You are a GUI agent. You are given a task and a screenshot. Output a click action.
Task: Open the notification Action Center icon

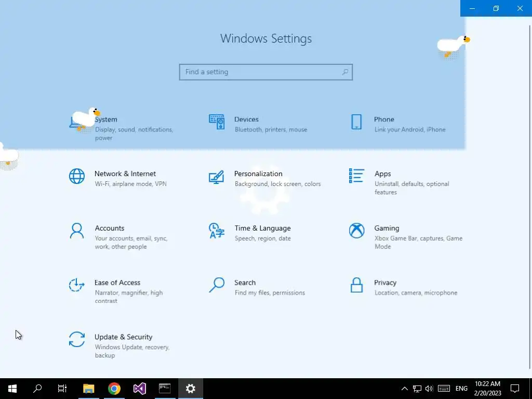pyautogui.click(x=515, y=389)
